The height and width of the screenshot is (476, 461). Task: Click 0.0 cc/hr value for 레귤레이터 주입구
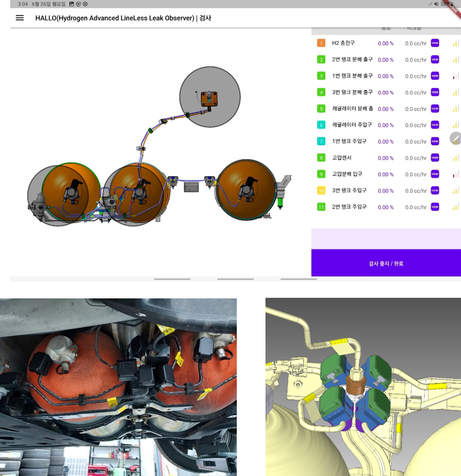point(416,125)
